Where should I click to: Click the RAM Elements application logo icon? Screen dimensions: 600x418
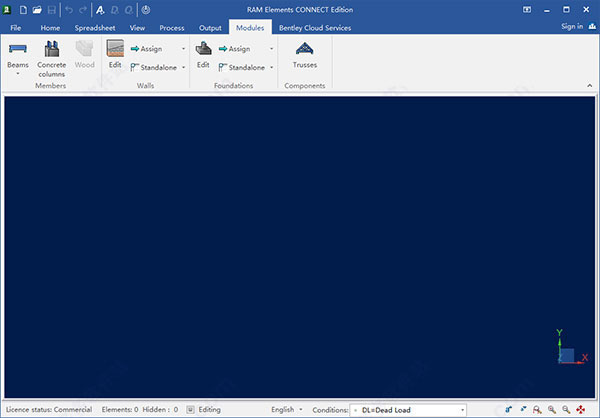click(7, 10)
